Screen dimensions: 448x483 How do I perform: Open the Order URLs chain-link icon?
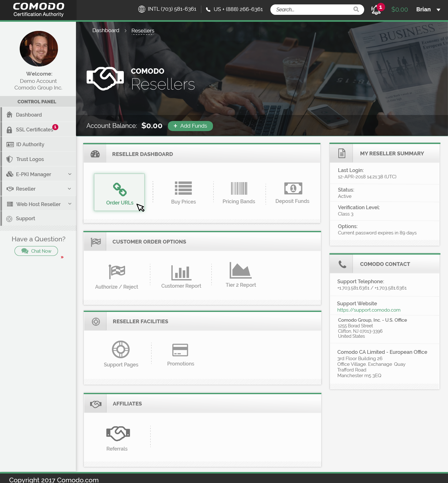(x=120, y=190)
